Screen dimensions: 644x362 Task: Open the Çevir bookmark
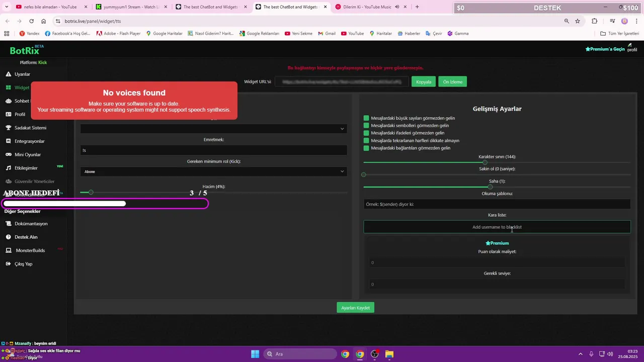pyautogui.click(x=433, y=33)
